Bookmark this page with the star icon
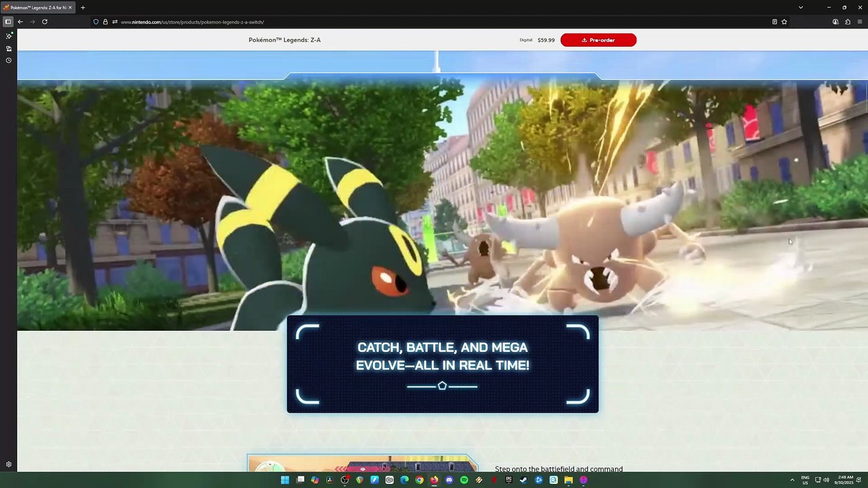 [784, 22]
